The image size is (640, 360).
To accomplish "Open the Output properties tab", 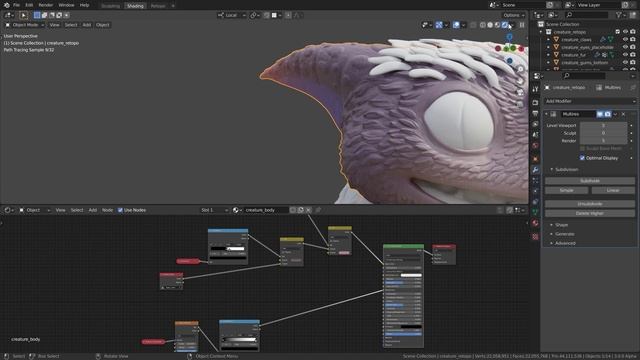I will pyautogui.click(x=535, y=113).
